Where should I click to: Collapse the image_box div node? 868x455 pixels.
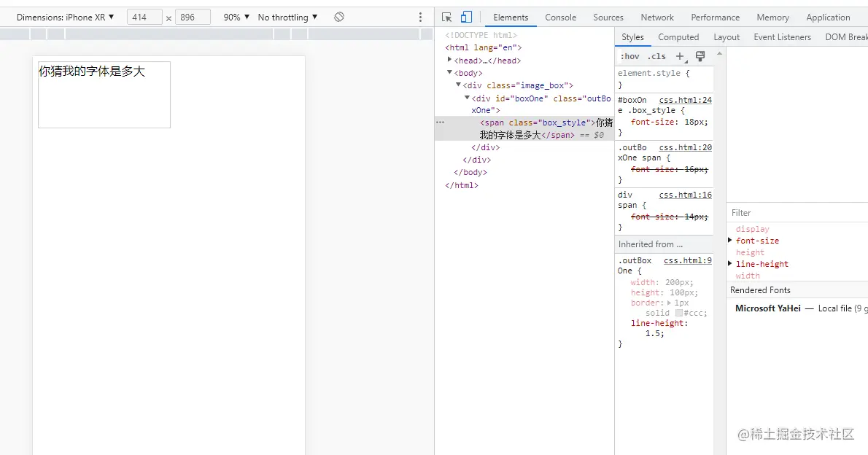coord(458,85)
